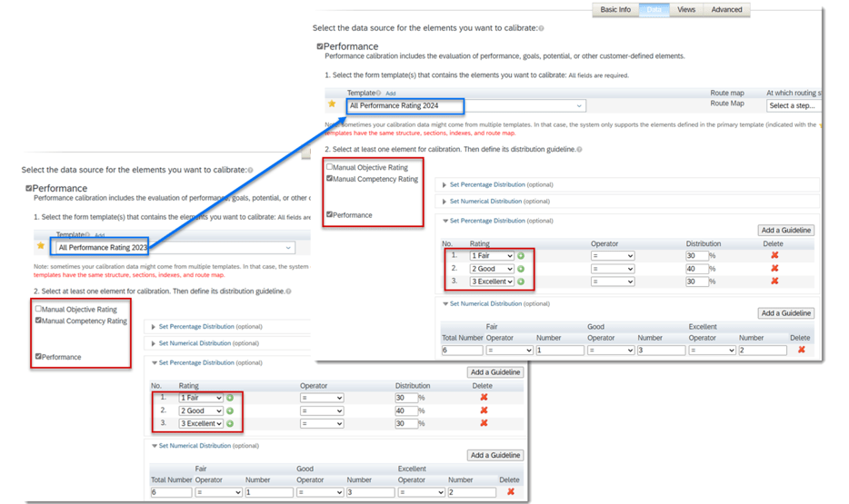Viewport: 849px width, 504px height.
Task: Toggle Manual Competency Rating checkbox in 2024 panel
Action: click(x=330, y=179)
